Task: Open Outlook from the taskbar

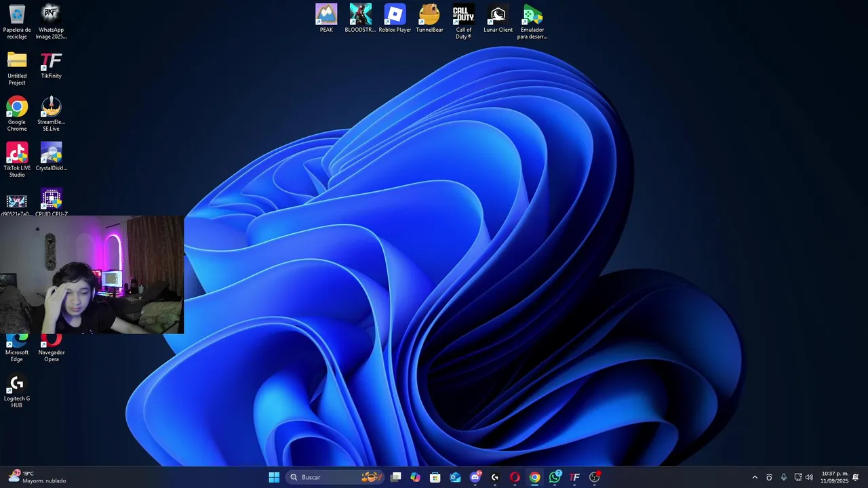Action: (x=455, y=477)
